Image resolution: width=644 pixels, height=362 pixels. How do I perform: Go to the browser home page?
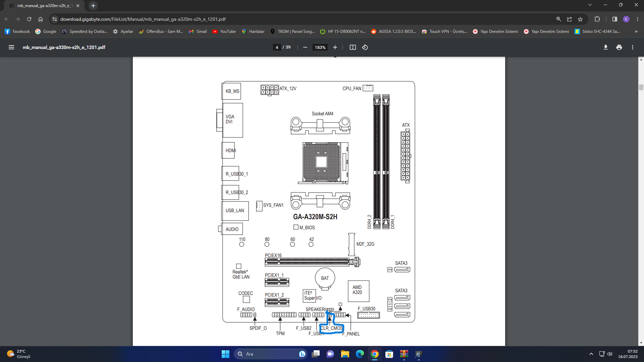click(x=41, y=19)
